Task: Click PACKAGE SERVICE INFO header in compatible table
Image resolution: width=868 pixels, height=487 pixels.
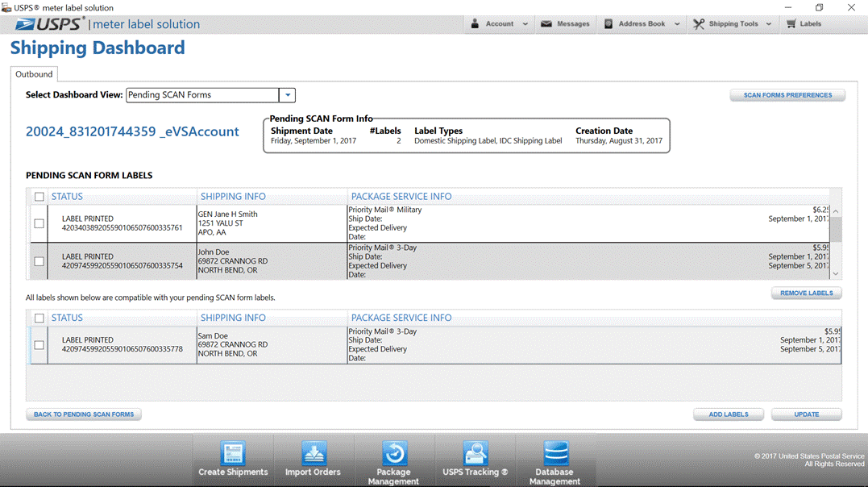Action: [x=401, y=318]
